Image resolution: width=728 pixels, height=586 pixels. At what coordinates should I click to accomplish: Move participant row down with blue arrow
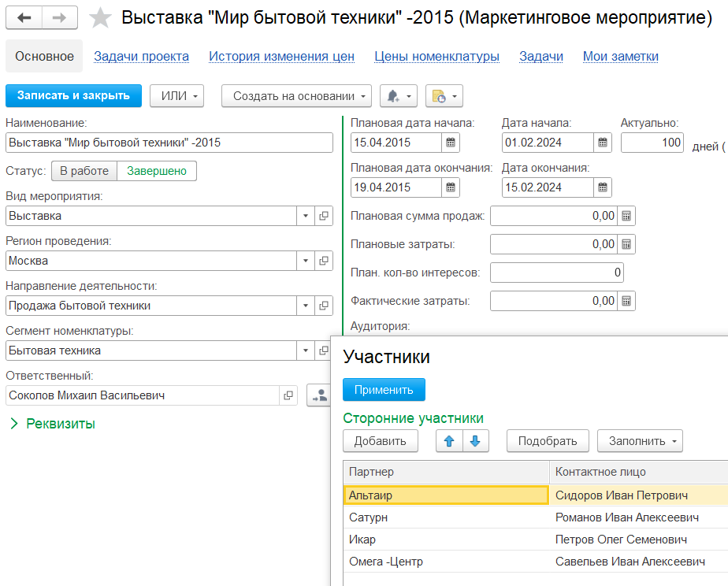[x=475, y=441]
